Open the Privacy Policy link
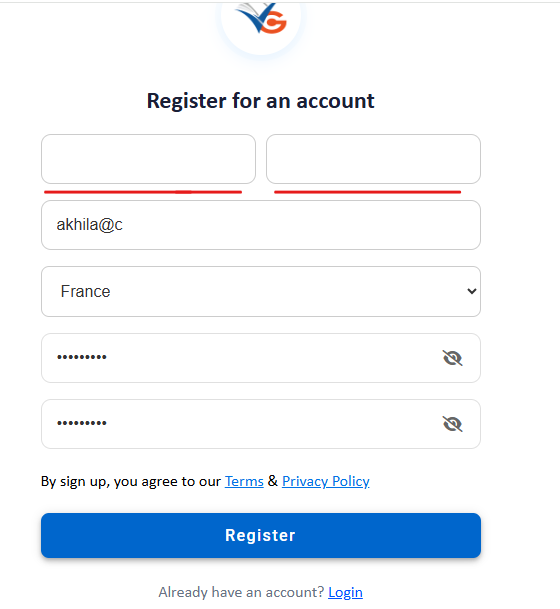This screenshot has height=609, width=560. pos(326,481)
